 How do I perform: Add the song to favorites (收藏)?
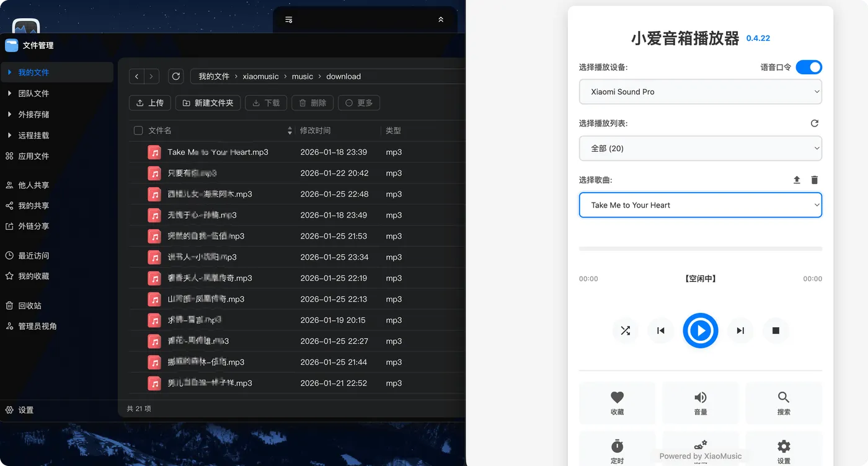pyautogui.click(x=617, y=403)
